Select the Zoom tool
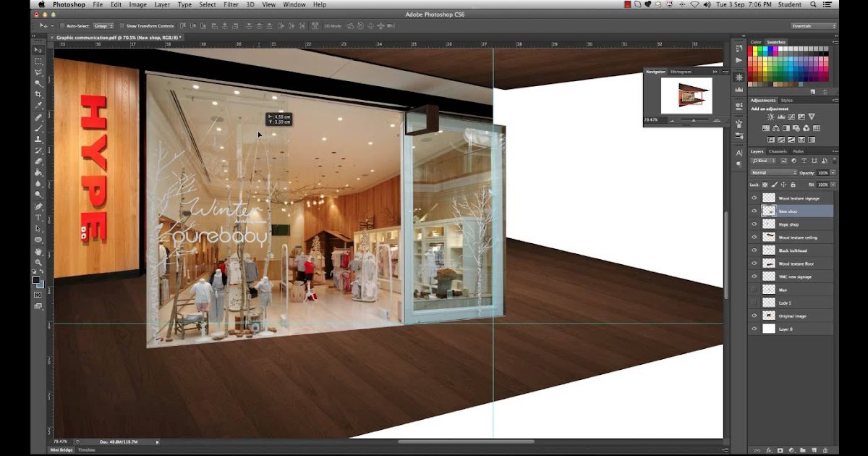 [39, 263]
